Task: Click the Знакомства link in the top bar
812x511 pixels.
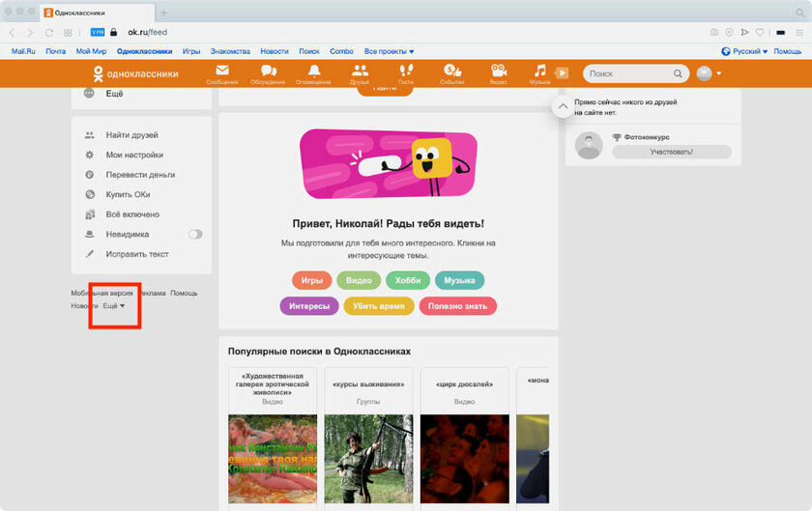Action: coord(230,51)
